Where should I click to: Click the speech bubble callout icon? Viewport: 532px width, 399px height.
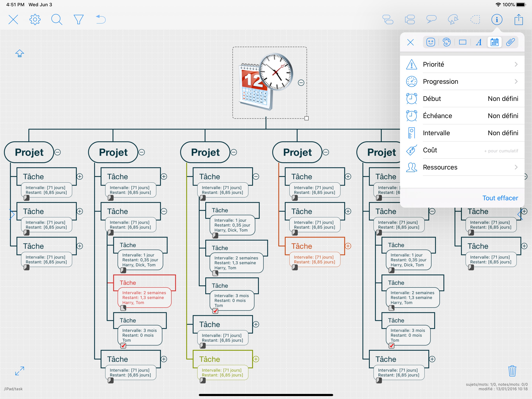click(x=431, y=19)
